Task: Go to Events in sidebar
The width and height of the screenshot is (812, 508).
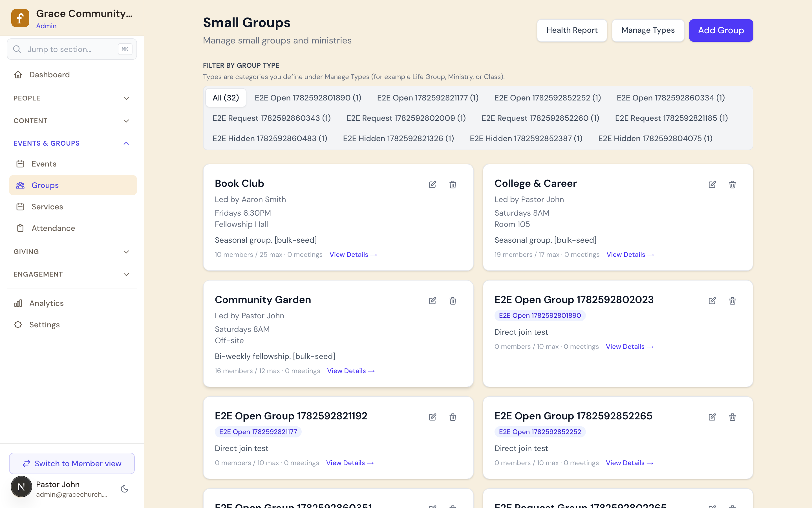Action: [x=73, y=164]
